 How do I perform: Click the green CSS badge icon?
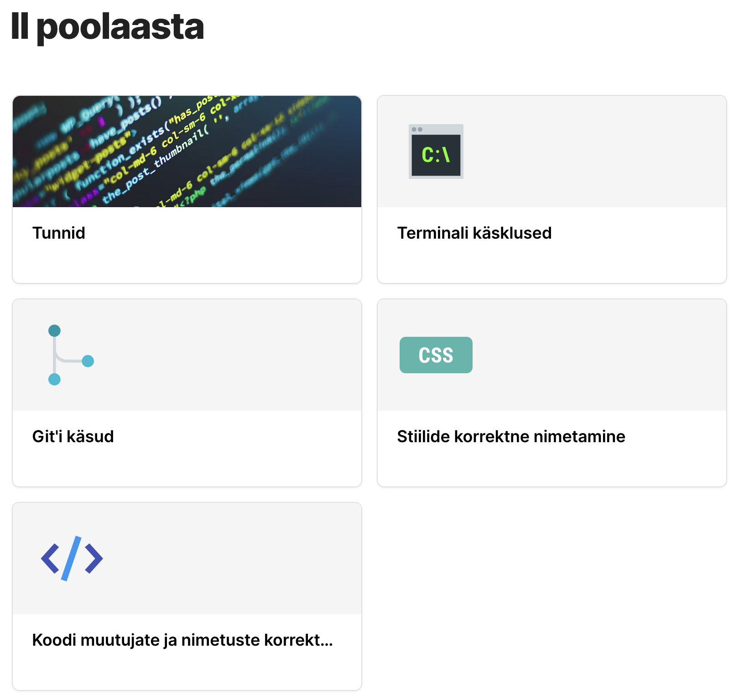coord(436,355)
